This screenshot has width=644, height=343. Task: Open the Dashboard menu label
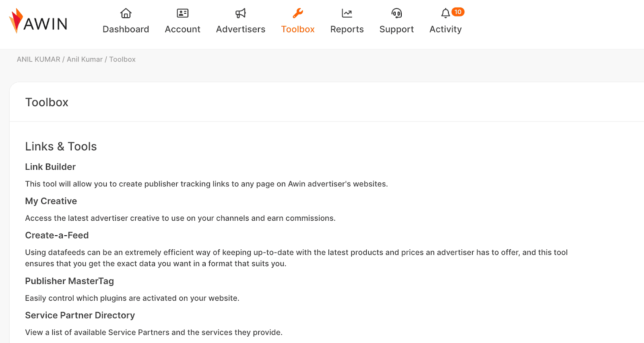tap(126, 29)
